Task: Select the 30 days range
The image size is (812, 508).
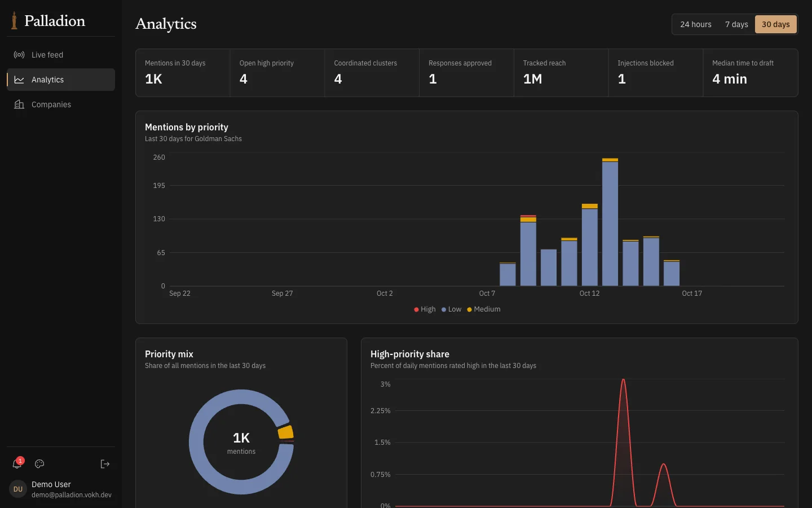Action: 776,24
